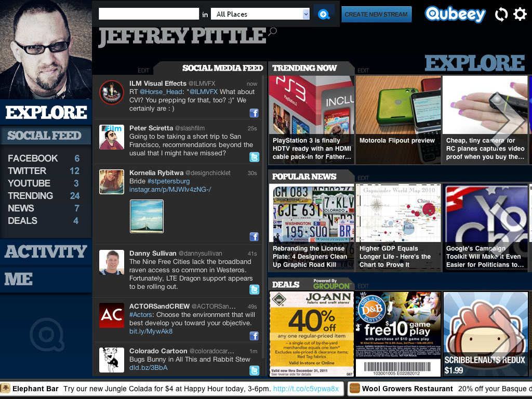Click the search text input field
Image resolution: width=532 pixels, height=399 pixels.
(x=149, y=14)
